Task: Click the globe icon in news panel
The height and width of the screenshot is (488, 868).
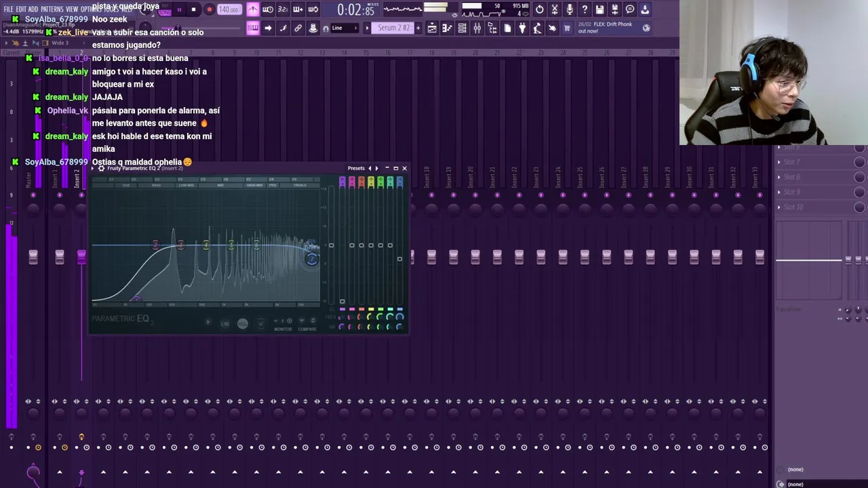Action: (646, 28)
